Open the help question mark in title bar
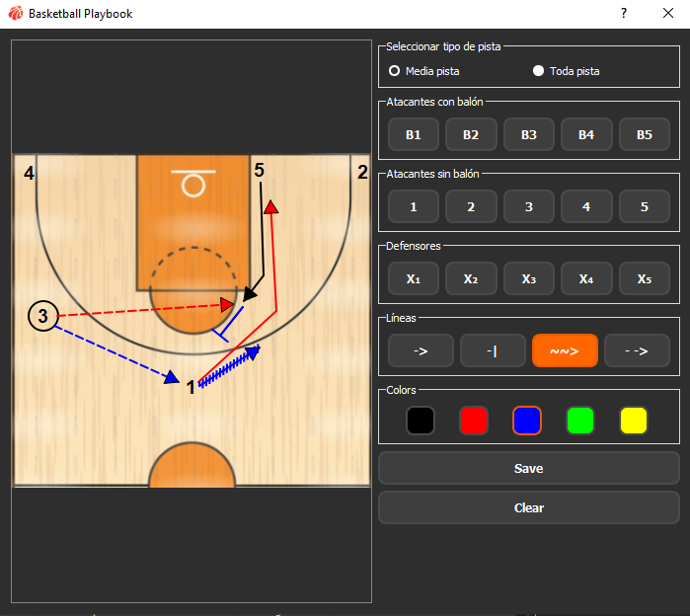Viewport: 690px width, 616px height. coord(624,14)
